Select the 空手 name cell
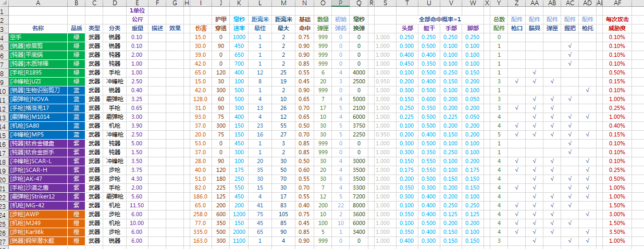The height and width of the screenshot is (249, 644). pos(38,37)
